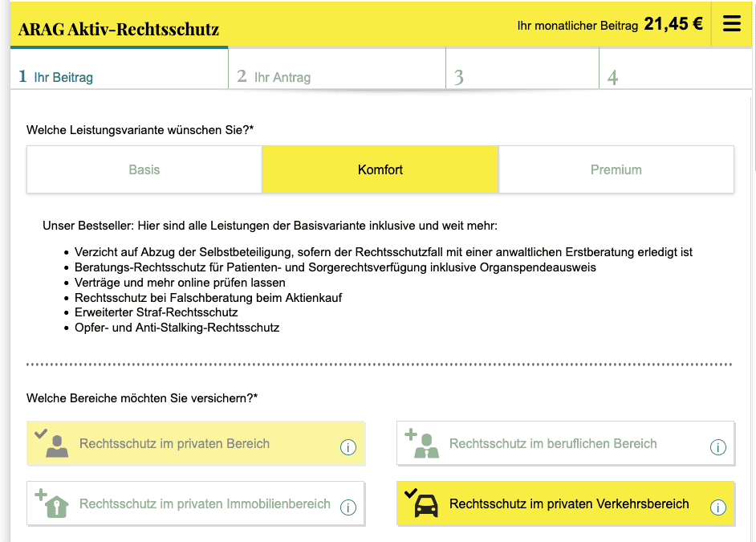Open info for Rechtsschutz im privaten Bereich
Image resolution: width=756 pixels, height=542 pixels.
348,447
